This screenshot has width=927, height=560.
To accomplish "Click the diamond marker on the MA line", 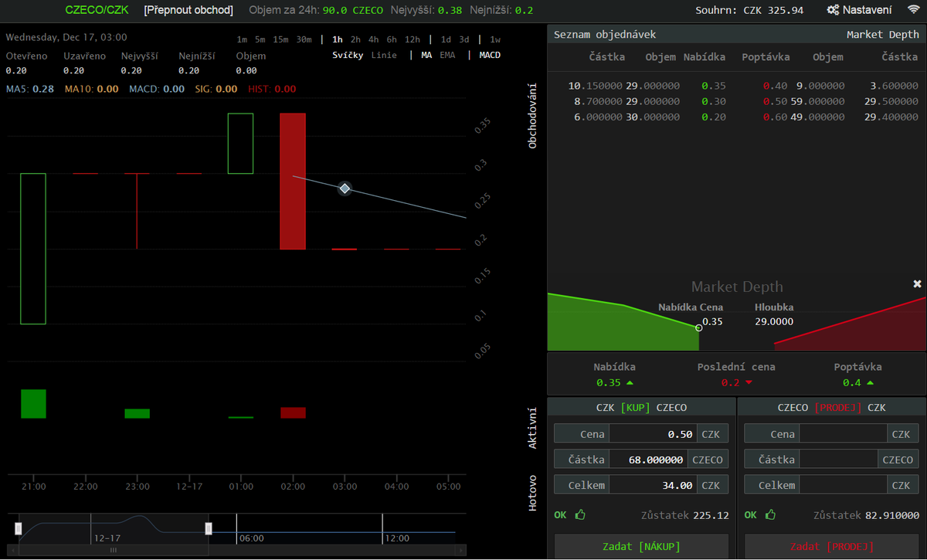I will click(x=345, y=188).
